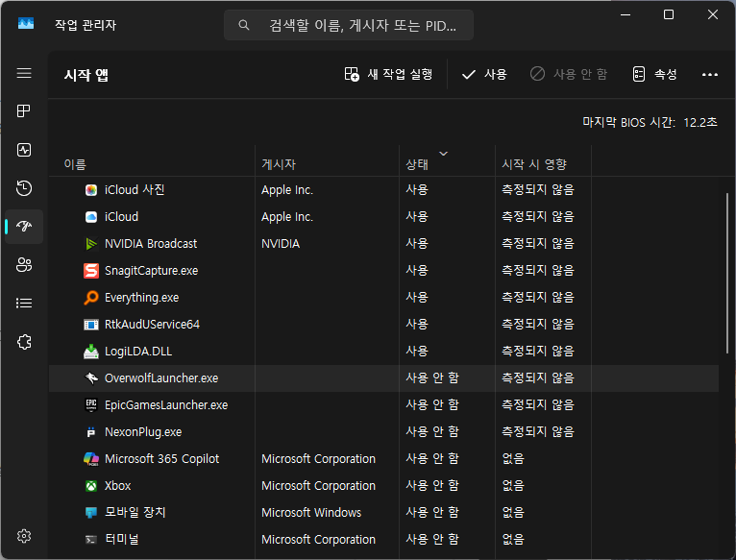Screen dimensions: 736x560
Task: Click the 터미널 icon
Action: coord(91,539)
